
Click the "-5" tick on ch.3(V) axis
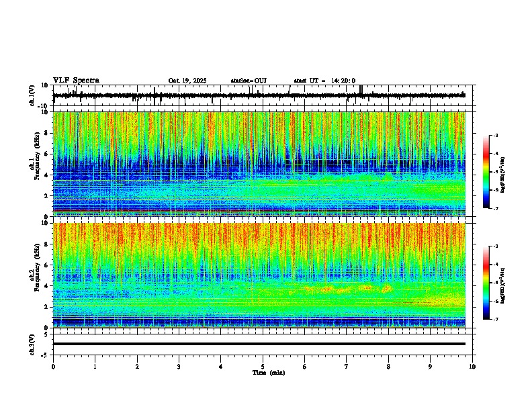tap(45, 355)
